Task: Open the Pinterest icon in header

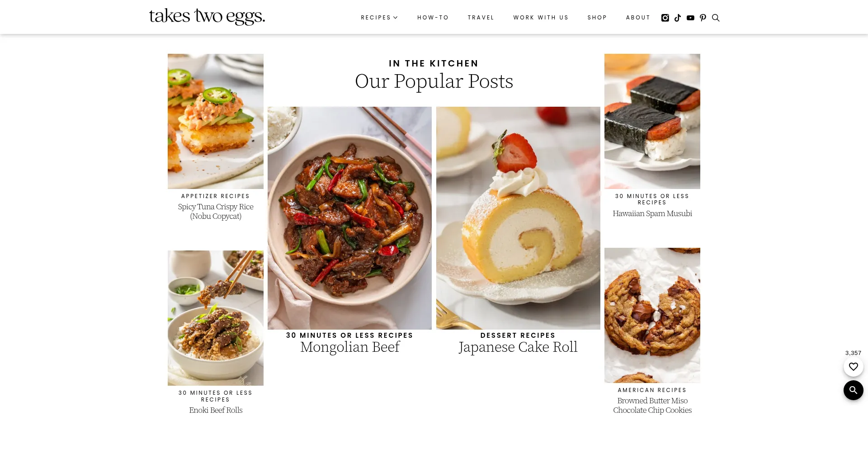Action: click(703, 18)
